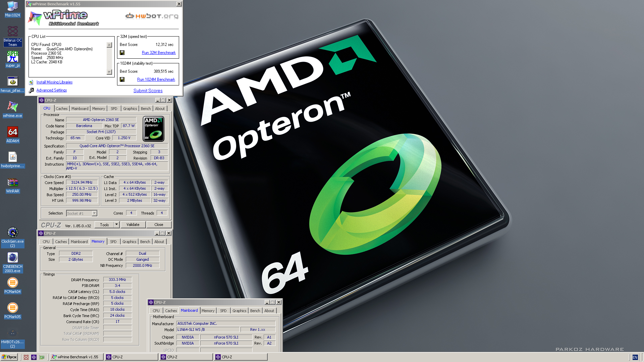Click the motherboard model L1N64-SLI WS /B field
This screenshot has height=362, width=644.
[208, 329]
